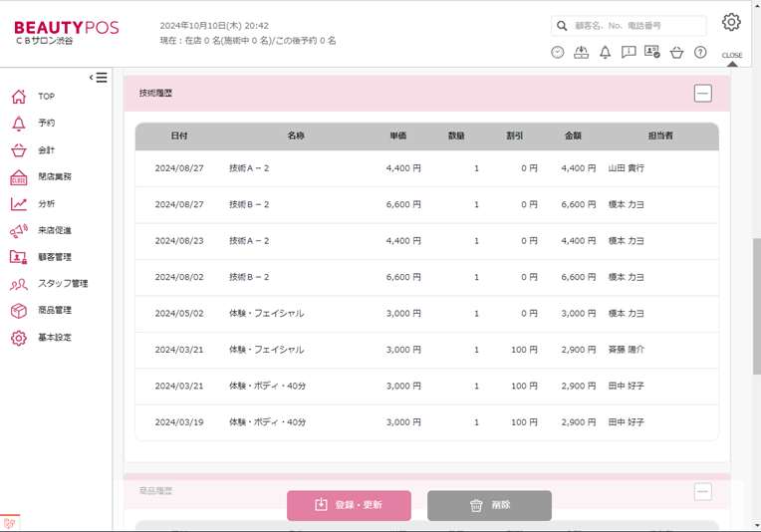This screenshot has height=532, width=761.
Task: Click the customer card check icon
Action: tap(652, 53)
